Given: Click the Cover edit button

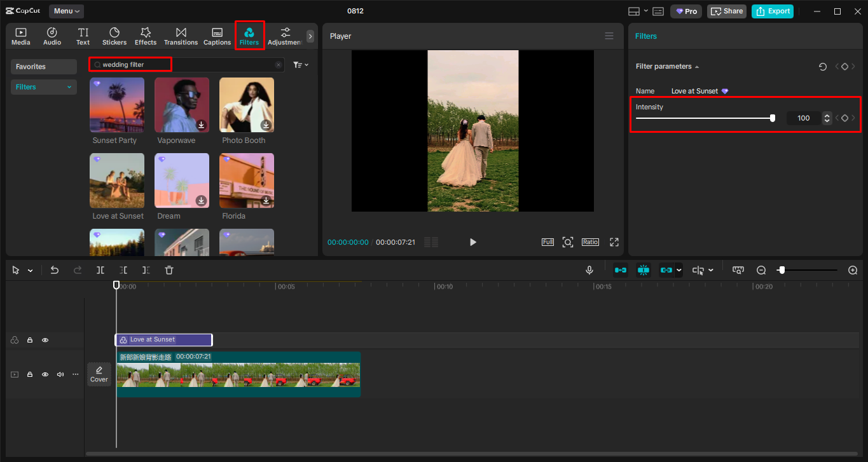Looking at the screenshot, I should [x=99, y=374].
